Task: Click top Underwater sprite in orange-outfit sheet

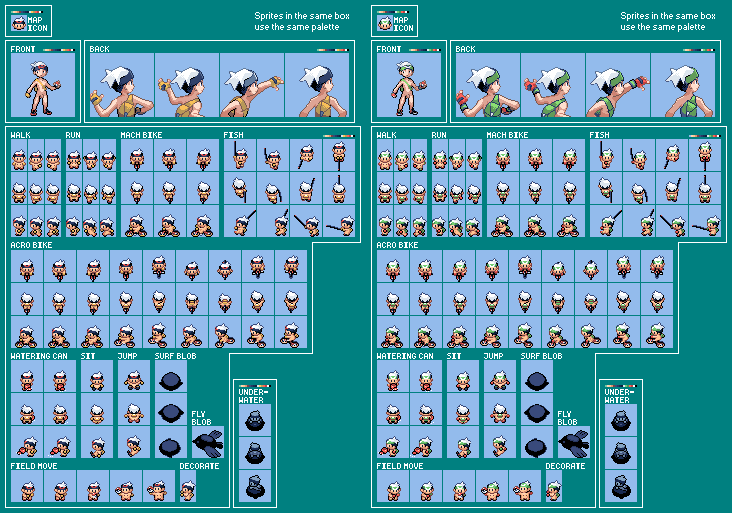Action: [255, 420]
